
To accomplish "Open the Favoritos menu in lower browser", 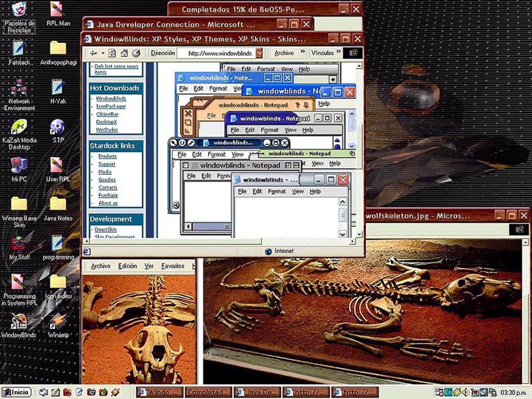I will [173, 266].
